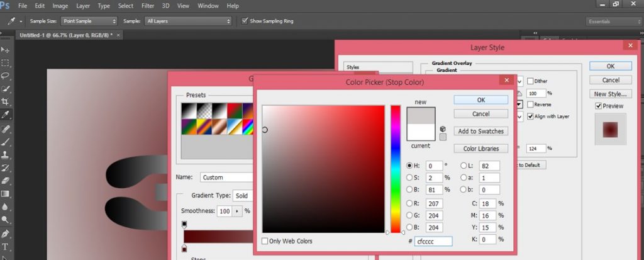Click the out-of-gamut cube warning icon
This screenshot has height=260, width=644.
pyautogui.click(x=443, y=129)
